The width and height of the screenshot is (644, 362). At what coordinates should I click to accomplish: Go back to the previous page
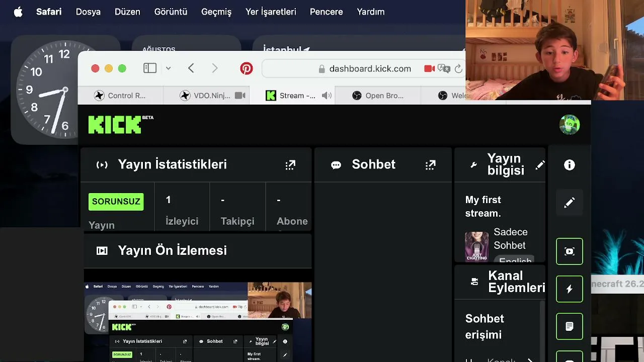(191, 68)
